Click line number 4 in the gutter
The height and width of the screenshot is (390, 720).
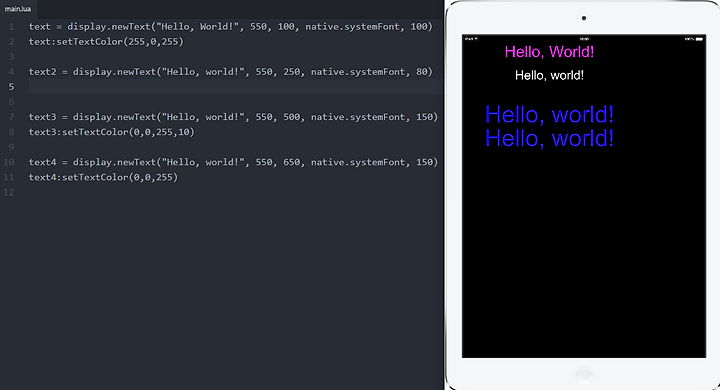[x=11, y=72]
